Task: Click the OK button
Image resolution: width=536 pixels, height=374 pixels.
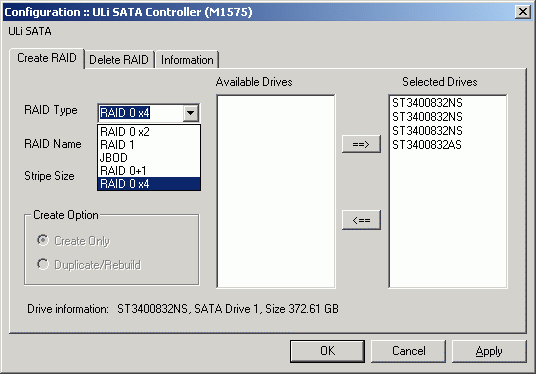Action: [327, 351]
